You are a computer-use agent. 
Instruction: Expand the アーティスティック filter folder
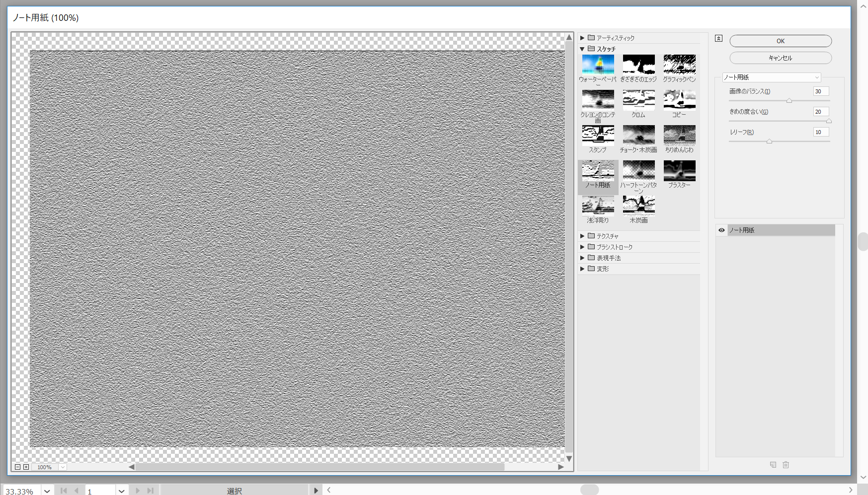tap(582, 38)
